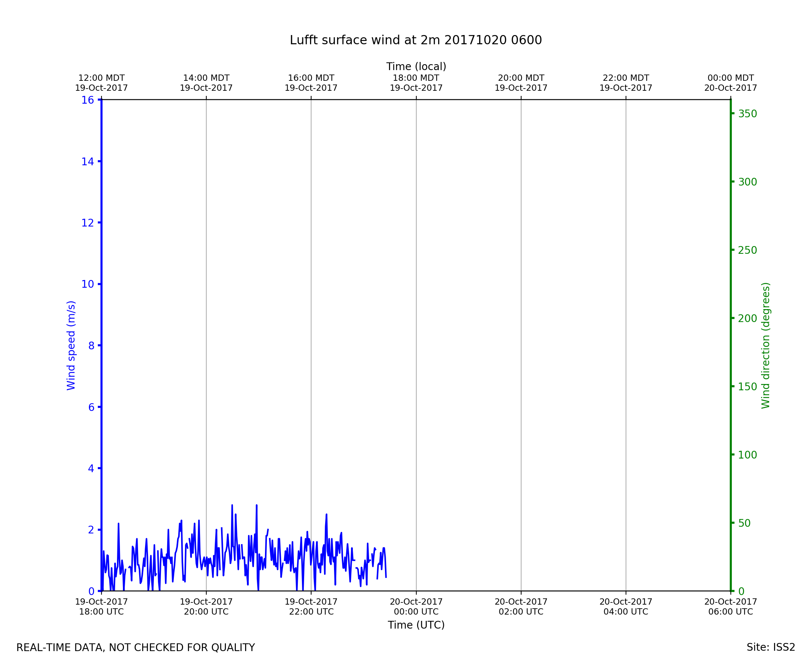Click the Site: ISS2 text
The image size is (812, 664).
[x=771, y=647]
